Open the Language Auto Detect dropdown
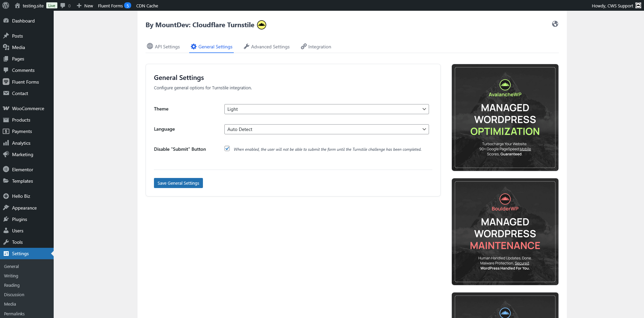Viewport: 644px width, 318px height. click(326, 129)
